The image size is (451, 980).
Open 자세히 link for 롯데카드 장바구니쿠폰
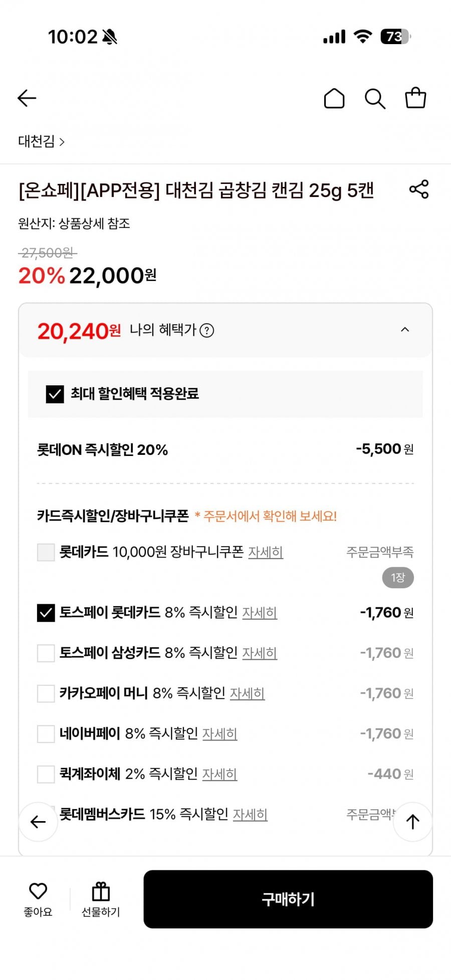coord(266,552)
